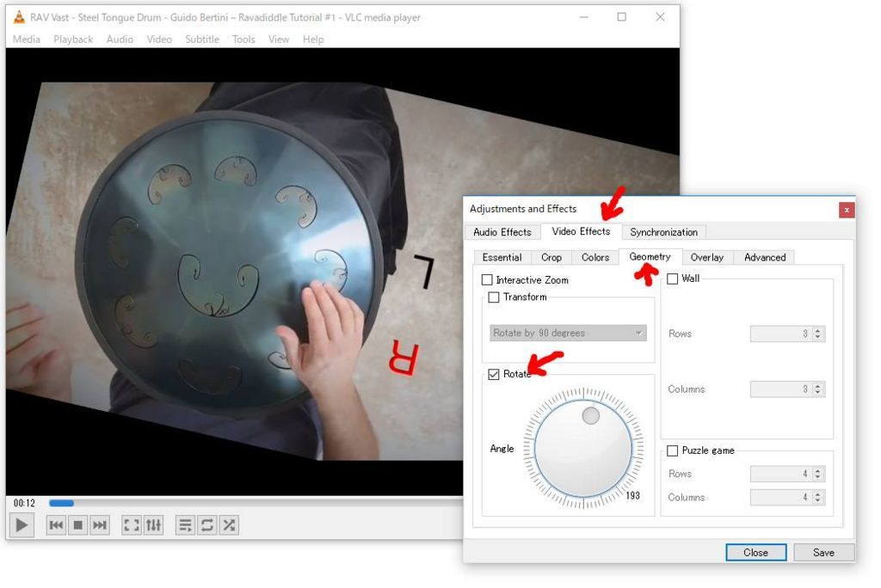Select the Crop sub-tab
Viewport: 881px width, 588px height.
coord(551,257)
